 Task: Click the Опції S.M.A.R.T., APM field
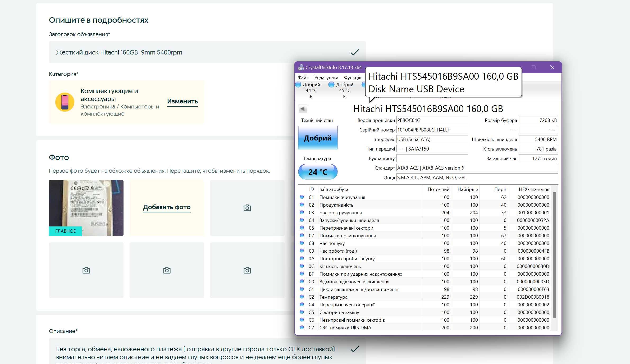pos(477,178)
